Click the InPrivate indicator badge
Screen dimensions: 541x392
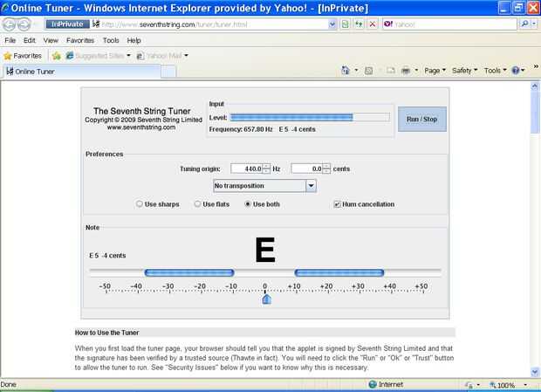click(67, 24)
